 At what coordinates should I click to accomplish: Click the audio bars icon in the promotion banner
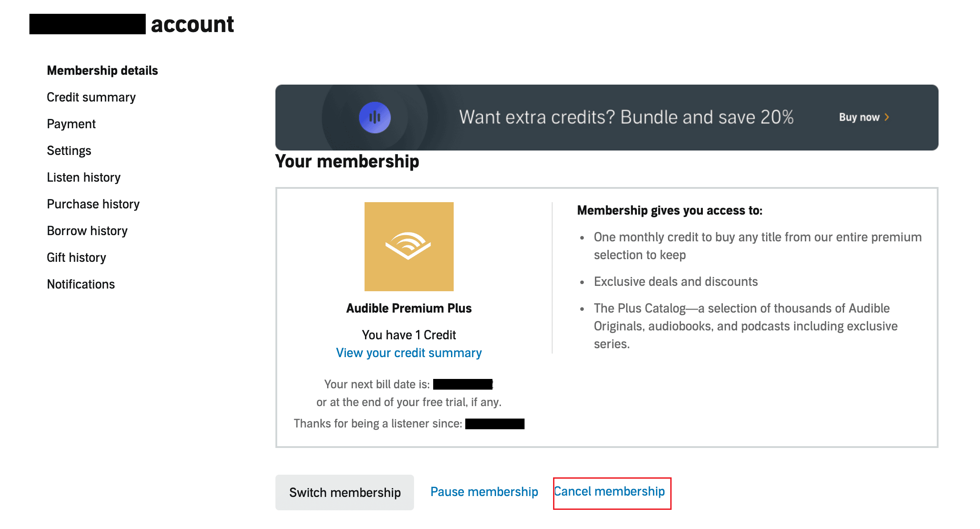point(375,117)
